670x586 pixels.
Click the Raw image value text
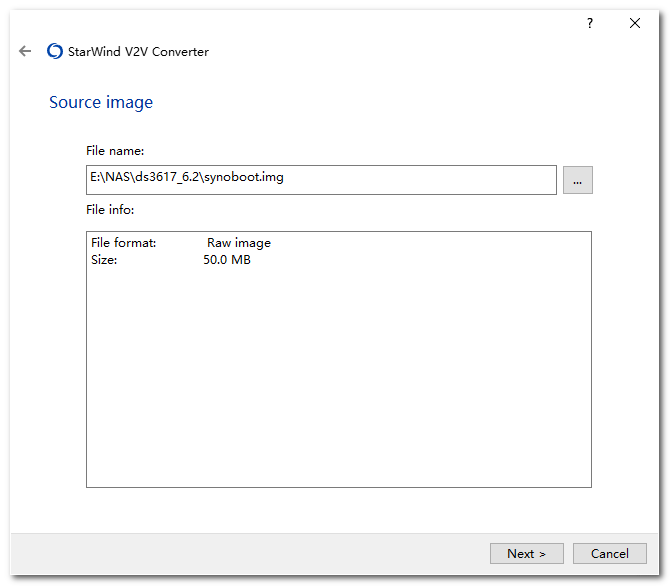(238, 243)
